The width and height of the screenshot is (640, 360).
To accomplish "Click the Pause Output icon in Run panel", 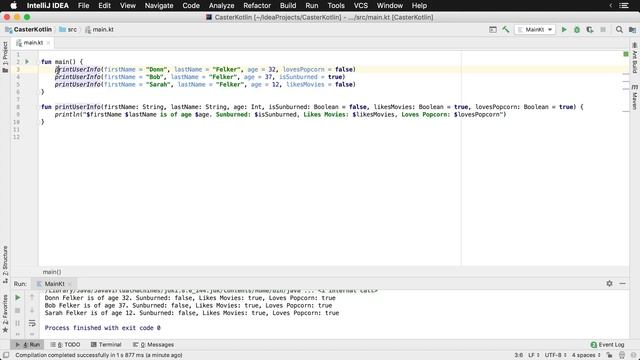I will coord(18,323).
